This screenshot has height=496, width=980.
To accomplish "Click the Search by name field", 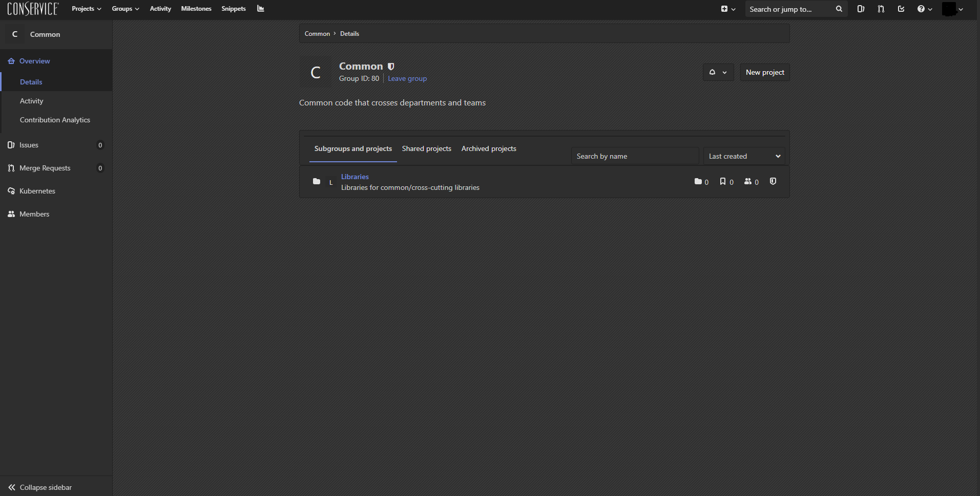I will (x=635, y=156).
